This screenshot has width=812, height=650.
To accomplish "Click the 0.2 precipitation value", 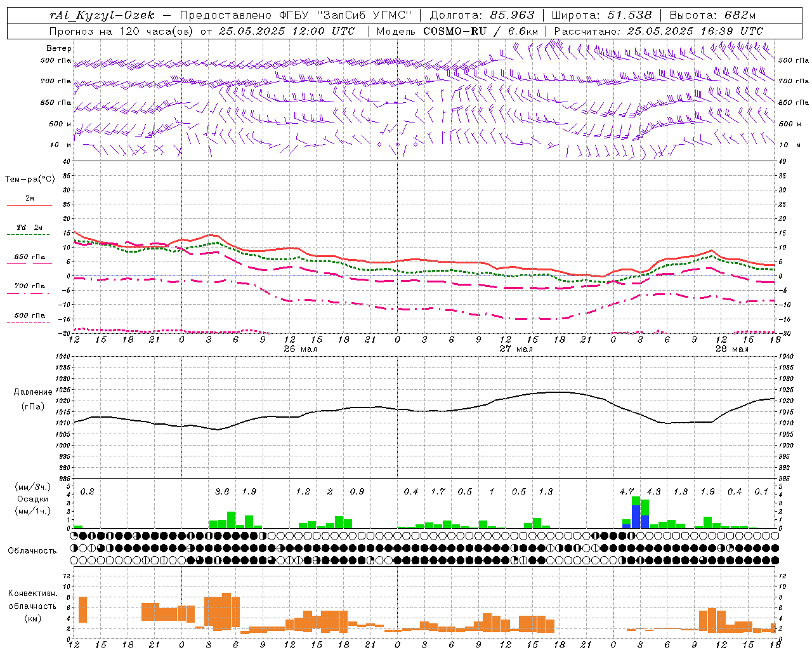I will [87, 492].
